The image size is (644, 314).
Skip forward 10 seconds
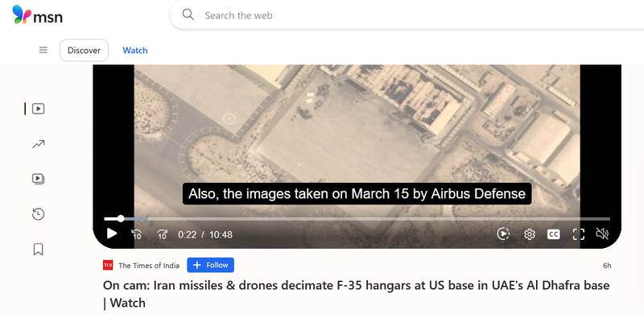pyautogui.click(x=163, y=234)
